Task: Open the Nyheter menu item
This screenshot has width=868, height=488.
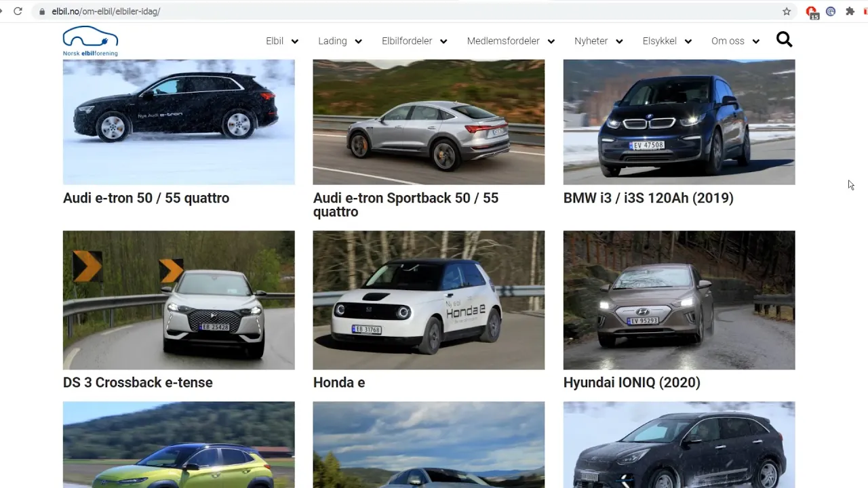Action: [x=591, y=41]
